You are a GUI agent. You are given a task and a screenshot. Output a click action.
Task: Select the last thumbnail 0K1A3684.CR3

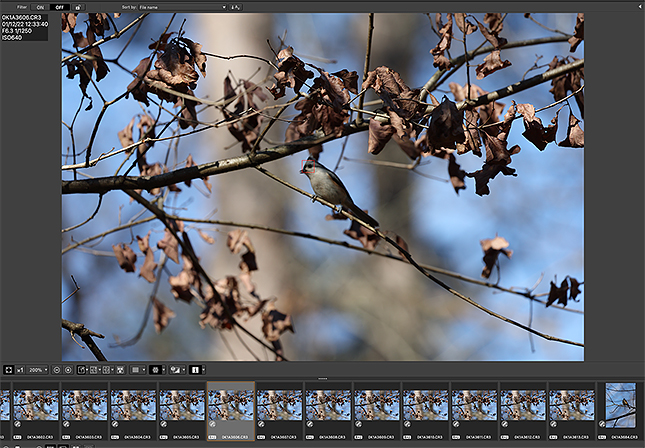click(620, 405)
